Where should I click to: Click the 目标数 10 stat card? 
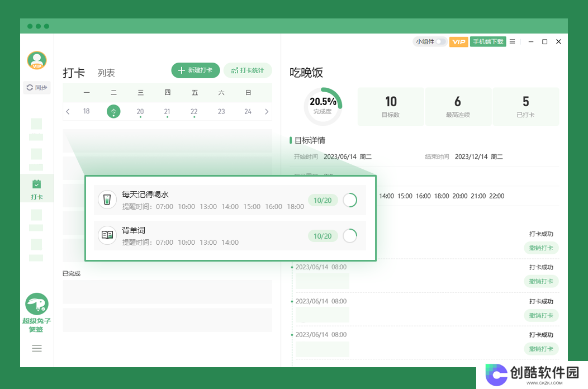391,107
